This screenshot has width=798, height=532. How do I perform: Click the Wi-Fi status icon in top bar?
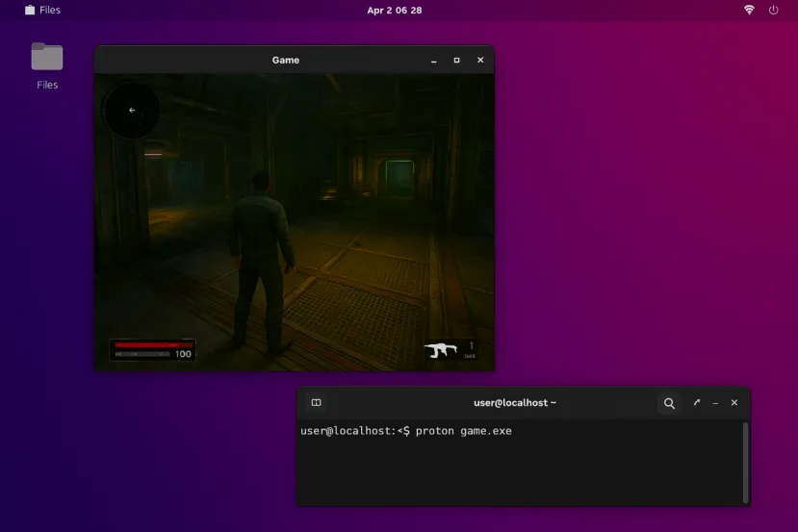coord(749,10)
